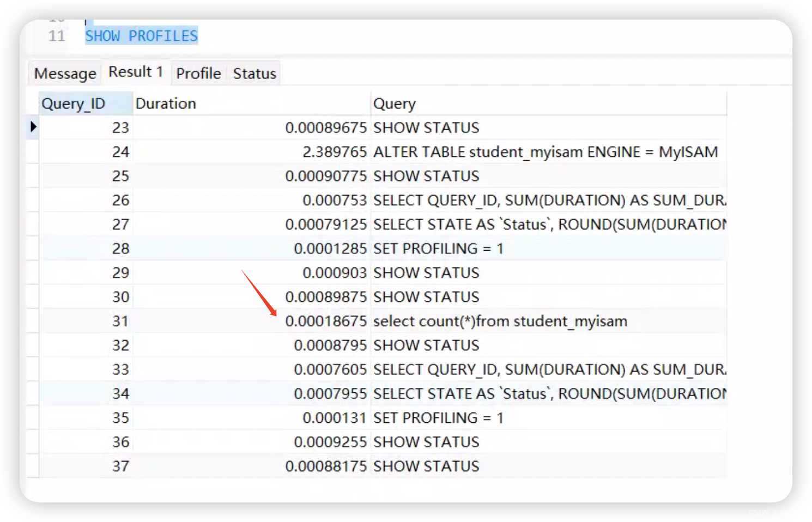Click duration value 0.0008795
This screenshot has height=522, width=812.
pyautogui.click(x=330, y=345)
